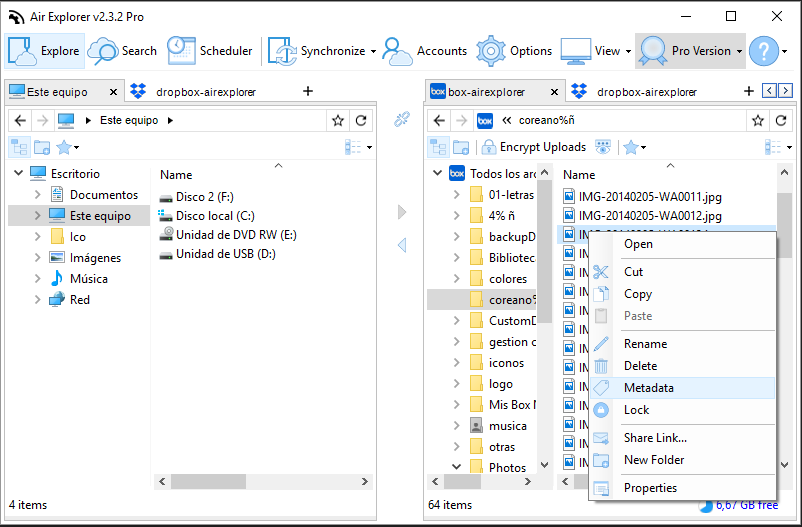
Task: Refresh the right pane
Action: (x=781, y=120)
